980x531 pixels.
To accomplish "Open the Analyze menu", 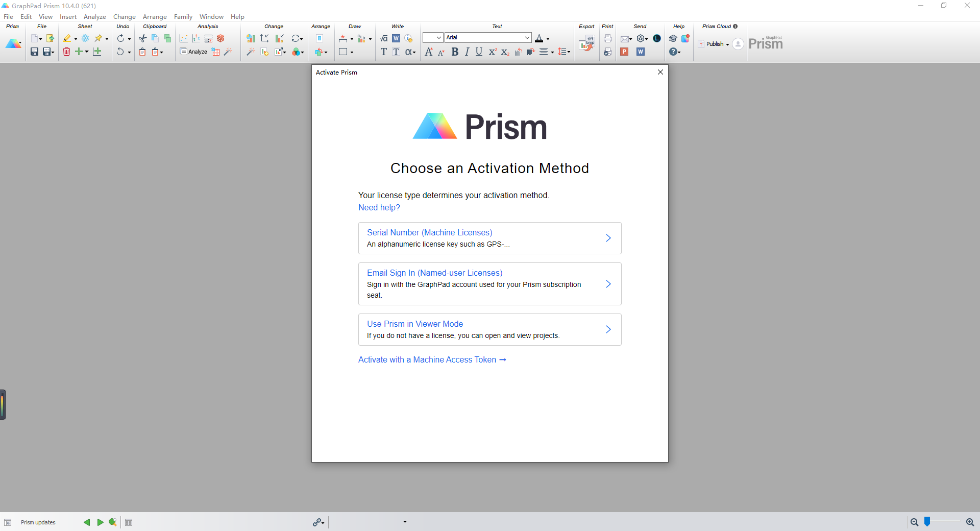I will click(94, 17).
